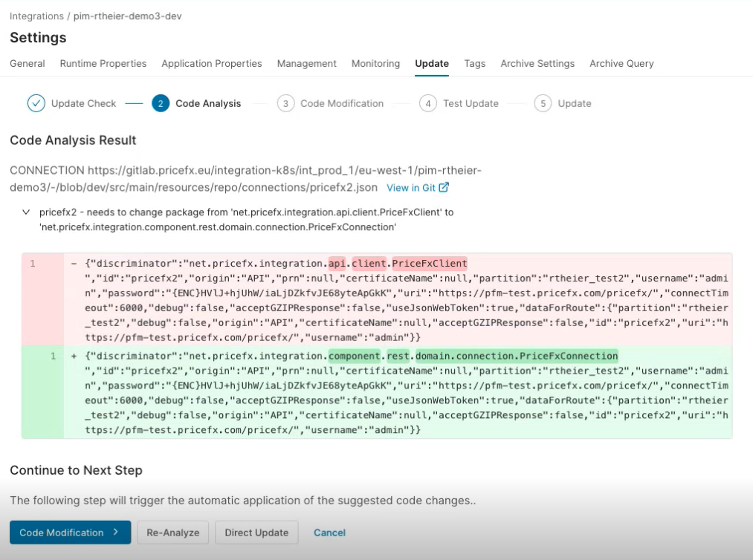Open the Tags tab
This screenshot has width=753, height=560.
(x=475, y=64)
